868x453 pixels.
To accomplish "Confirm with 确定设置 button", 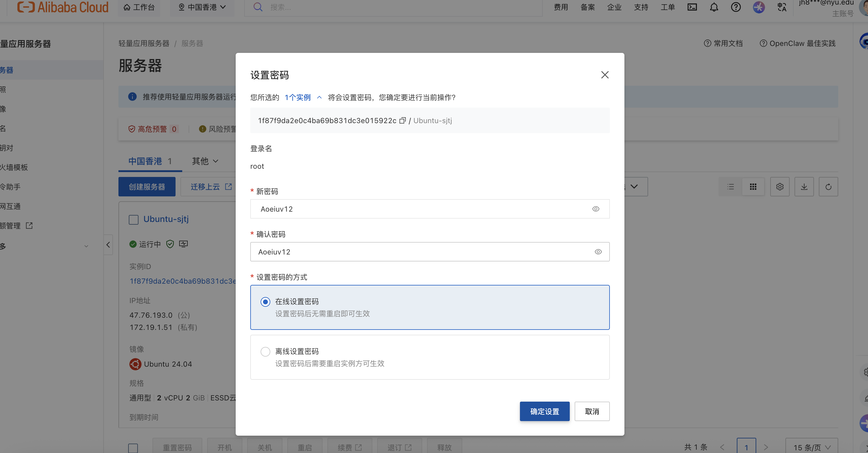I will click(545, 411).
